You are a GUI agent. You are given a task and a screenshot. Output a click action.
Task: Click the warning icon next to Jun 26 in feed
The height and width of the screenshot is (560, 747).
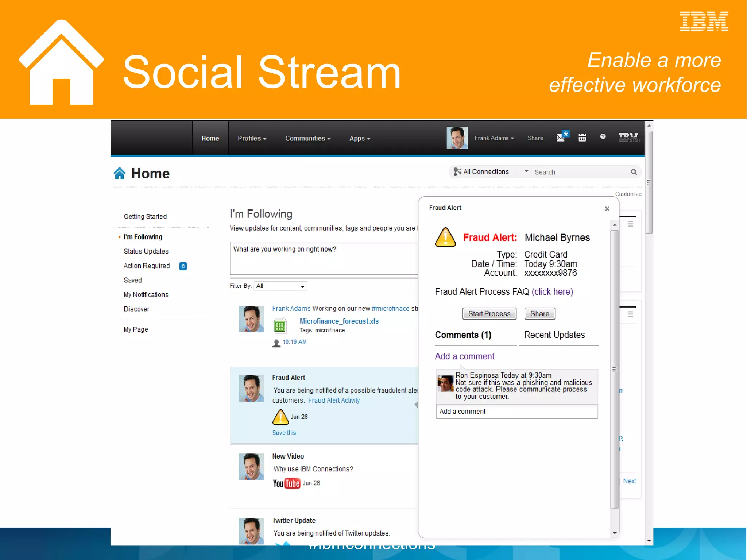click(x=280, y=417)
